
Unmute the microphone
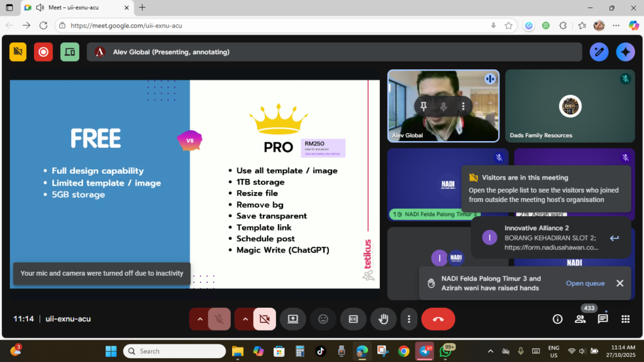pyautogui.click(x=219, y=319)
